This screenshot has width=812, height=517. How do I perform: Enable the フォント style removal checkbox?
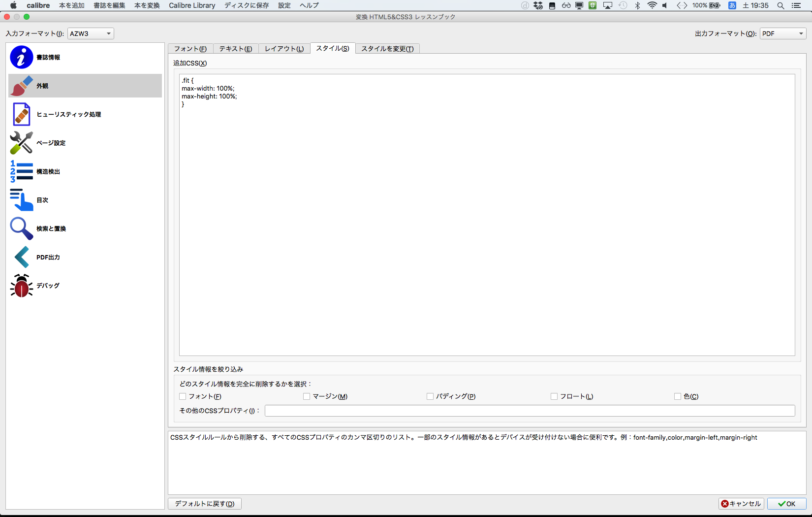pos(183,396)
